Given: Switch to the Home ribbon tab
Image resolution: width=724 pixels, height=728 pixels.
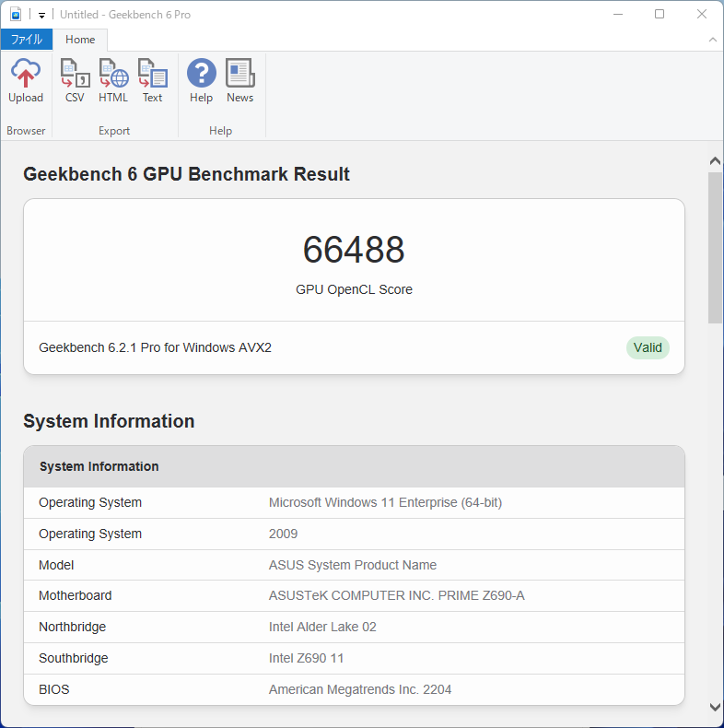Looking at the screenshot, I should click(x=80, y=40).
